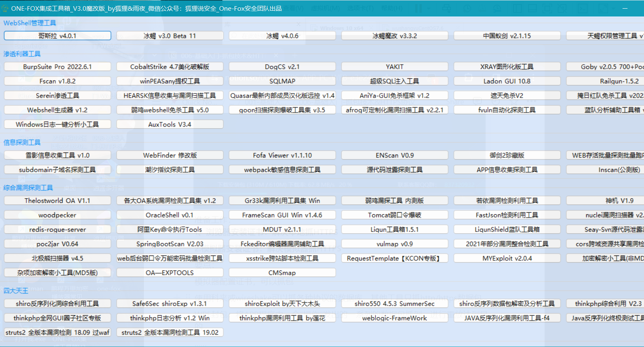This screenshot has width=644, height=347.
Task: Open WebFinder 修改版
Action: (x=170, y=155)
